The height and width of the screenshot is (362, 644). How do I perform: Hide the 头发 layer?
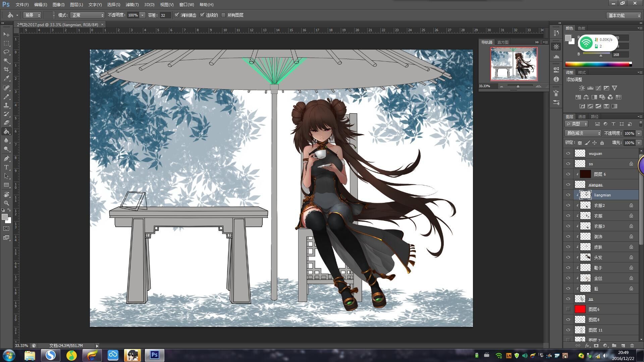click(568, 257)
